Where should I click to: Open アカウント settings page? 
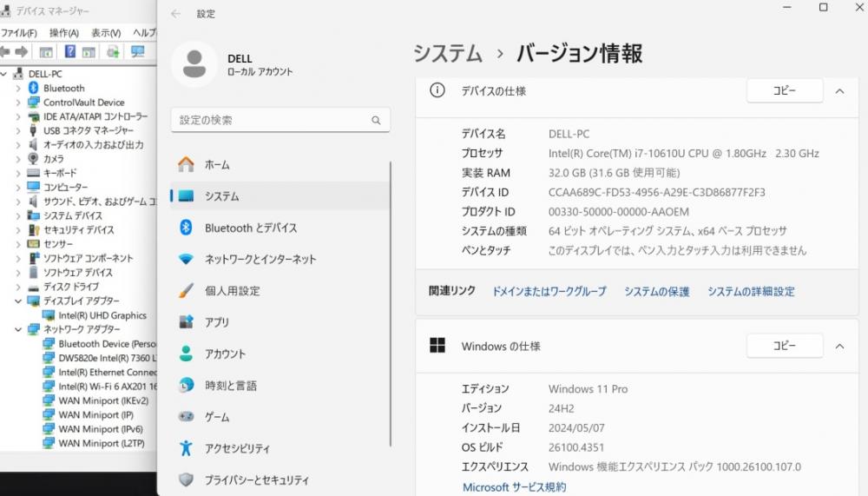point(280,354)
